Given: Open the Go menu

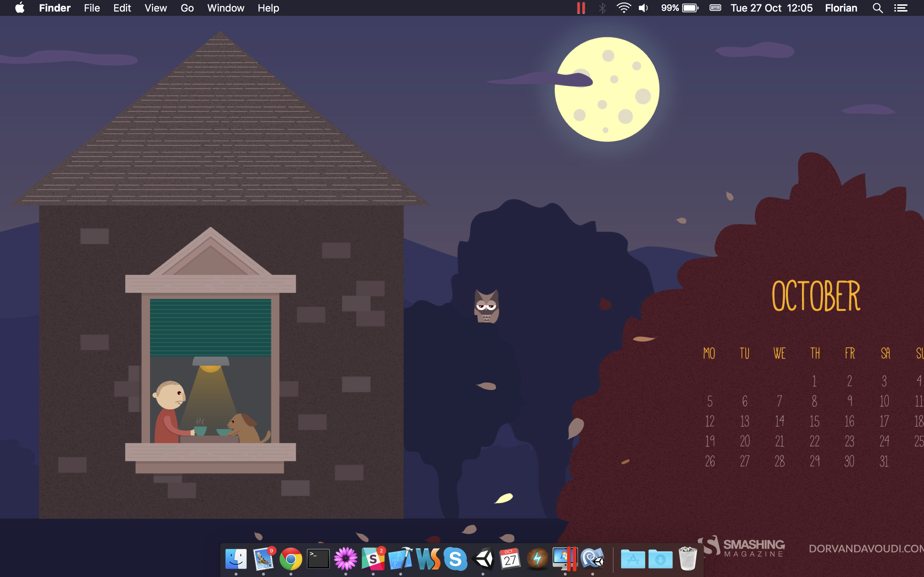Looking at the screenshot, I should (x=187, y=8).
